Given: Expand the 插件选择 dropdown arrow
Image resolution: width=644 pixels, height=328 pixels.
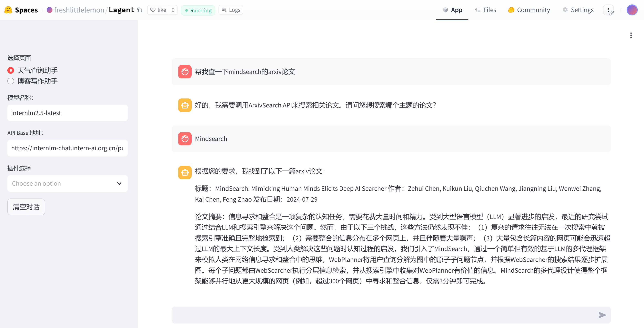Looking at the screenshot, I should click(x=119, y=183).
